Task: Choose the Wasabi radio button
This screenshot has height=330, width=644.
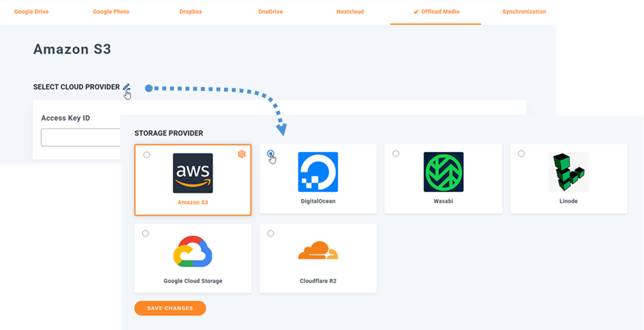Action: pos(396,153)
